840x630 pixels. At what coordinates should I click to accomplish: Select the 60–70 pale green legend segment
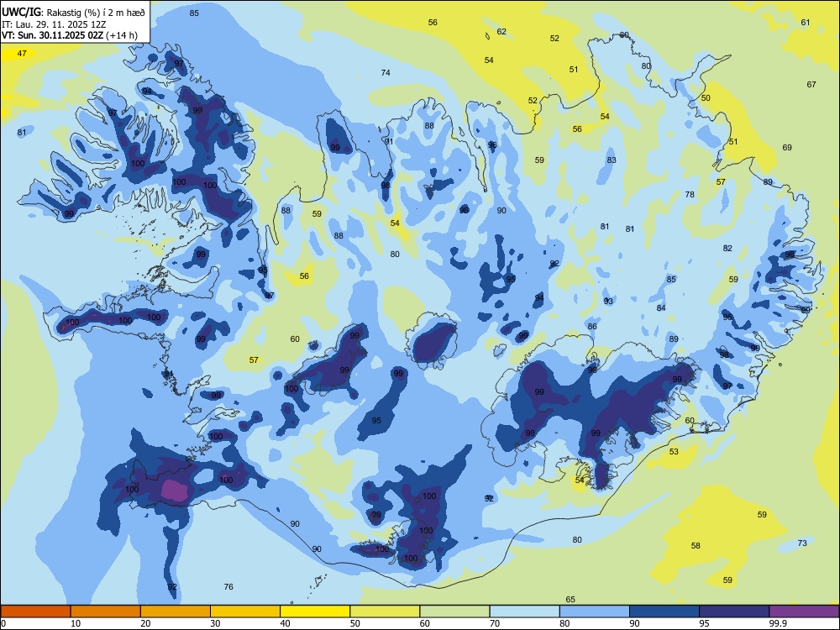(x=454, y=612)
